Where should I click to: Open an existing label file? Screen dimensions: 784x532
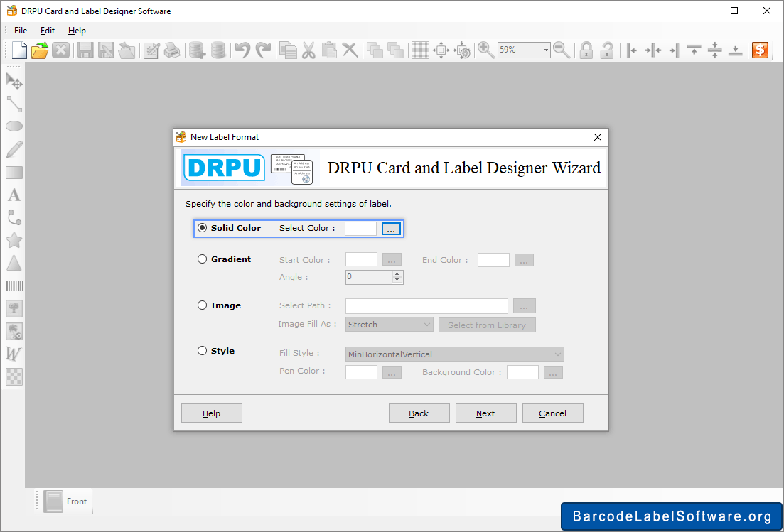(40, 50)
